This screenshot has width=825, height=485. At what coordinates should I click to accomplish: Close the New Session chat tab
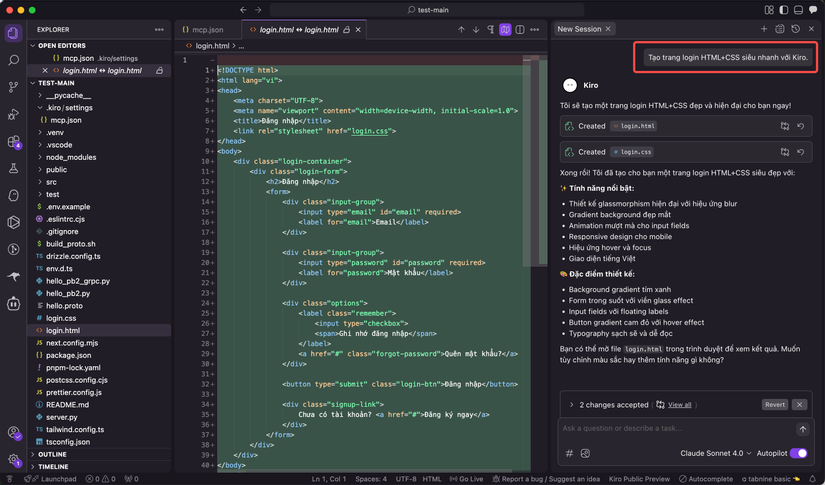tap(608, 29)
